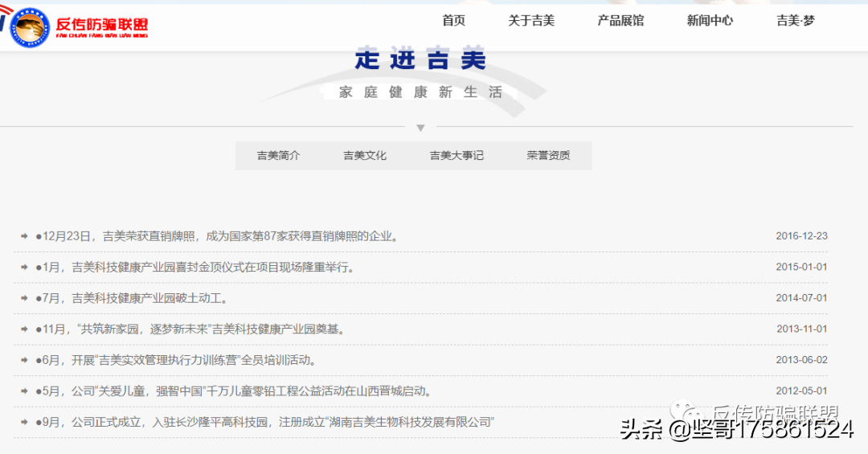This screenshot has height=454, width=868.
Task: Click the date 2015-01-01
Action: 801,267
